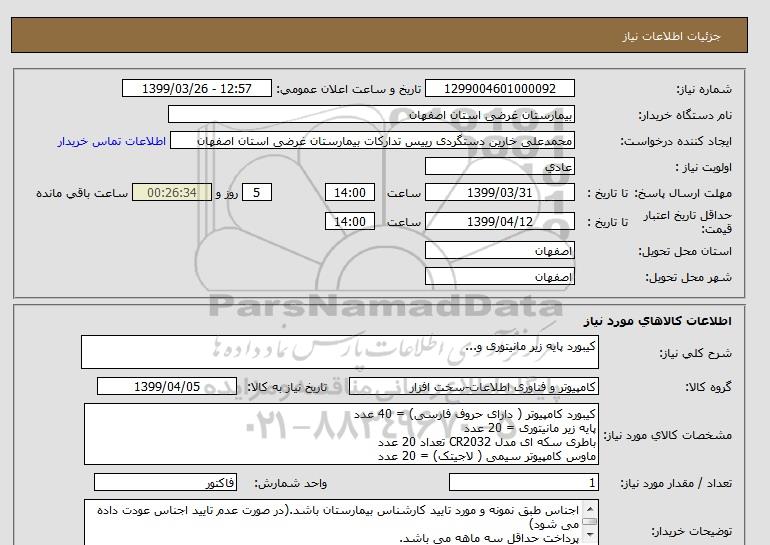Click the line پایه زیر مانیتوری = 20 عدد
Image resolution: width=770 pixels, height=545 pixels.
pos(530,428)
